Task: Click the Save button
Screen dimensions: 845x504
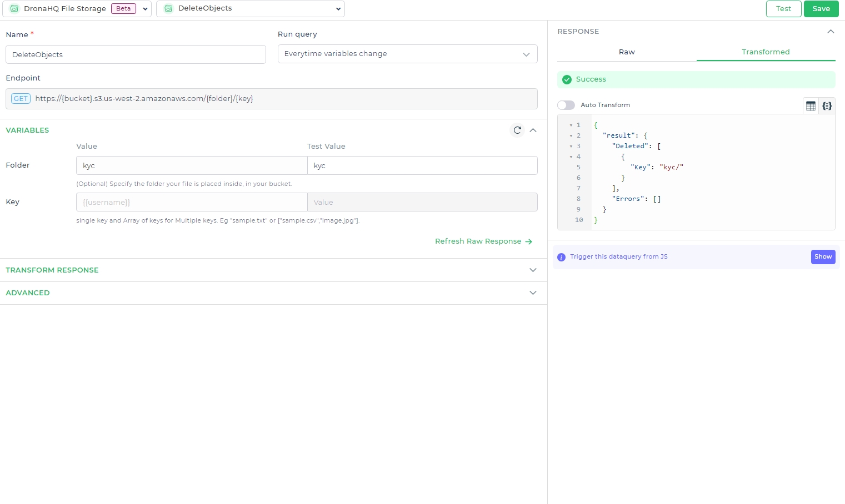Action: [821, 9]
